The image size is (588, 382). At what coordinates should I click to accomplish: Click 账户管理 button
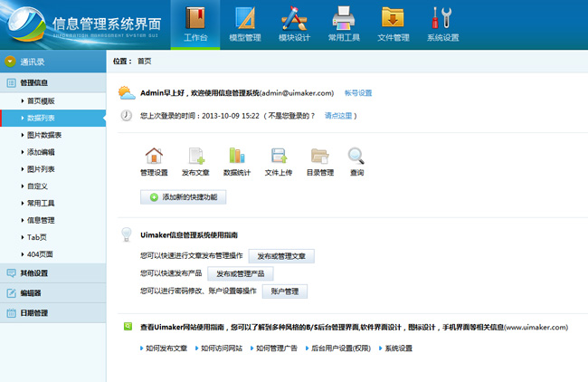[285, 291]
